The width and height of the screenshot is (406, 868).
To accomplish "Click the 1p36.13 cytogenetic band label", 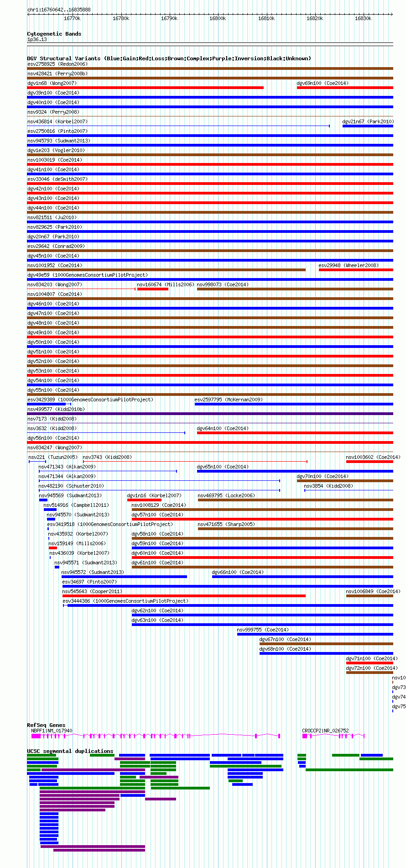I will tap(37, 40).
